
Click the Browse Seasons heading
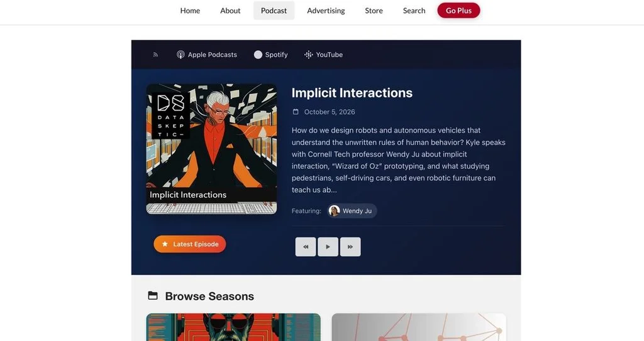click(x=209, y=296)
